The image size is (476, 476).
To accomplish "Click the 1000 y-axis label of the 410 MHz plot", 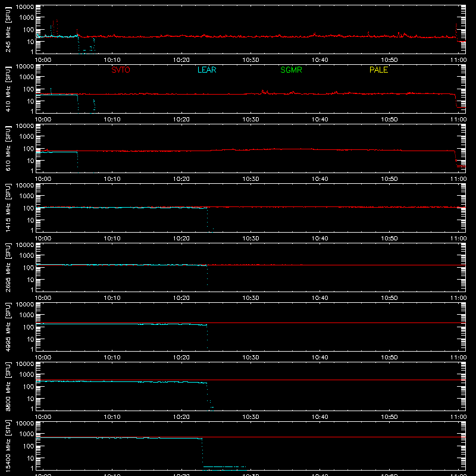I will coord(27,77).
